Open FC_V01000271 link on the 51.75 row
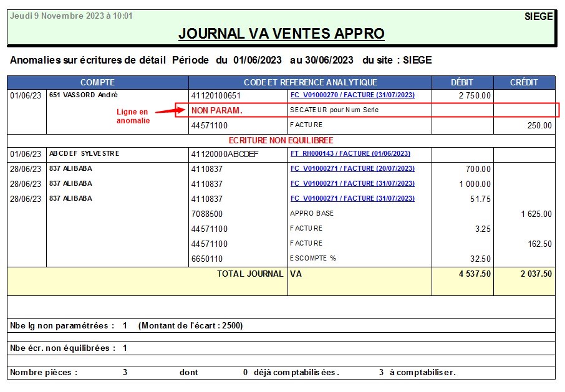This screenshot has width=565, height=392. click(352, 198)
